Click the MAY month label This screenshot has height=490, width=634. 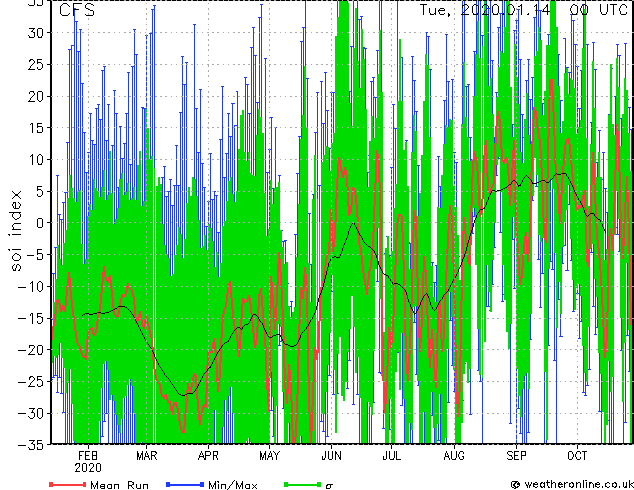click(x=269, y=456)
